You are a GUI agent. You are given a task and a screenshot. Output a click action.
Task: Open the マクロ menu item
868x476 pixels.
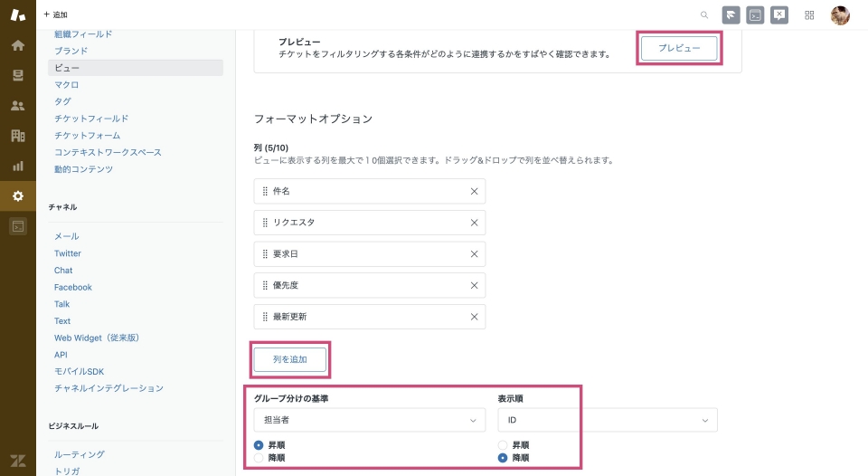point(66,85)
